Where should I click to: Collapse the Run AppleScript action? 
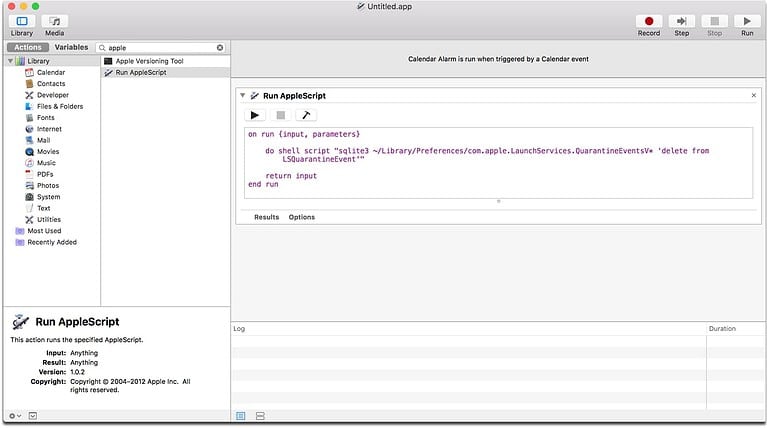[243, 95]
